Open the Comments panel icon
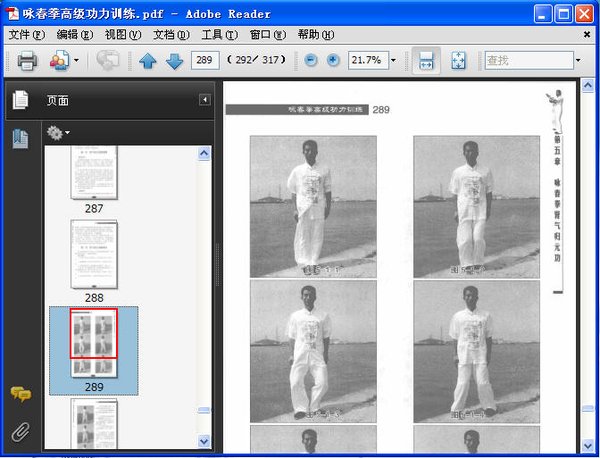 pyautogui.click(x=20, y=394)
